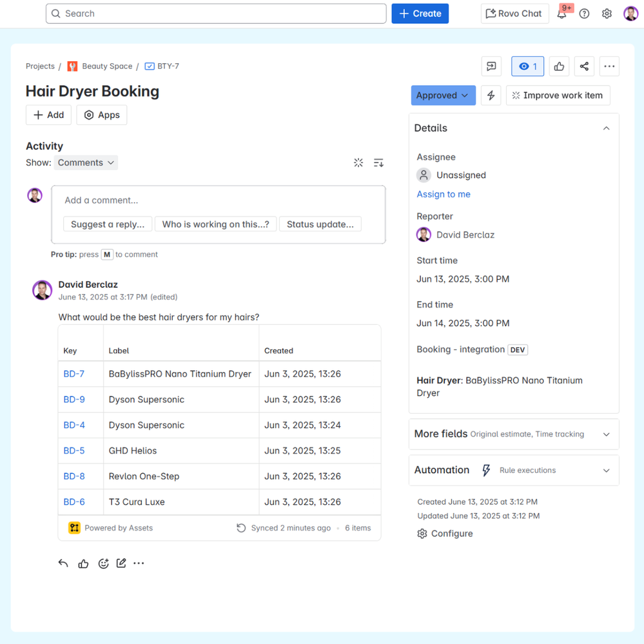Click the Add button under title
Screen dimensions: 644x644
tap(48, 115)
